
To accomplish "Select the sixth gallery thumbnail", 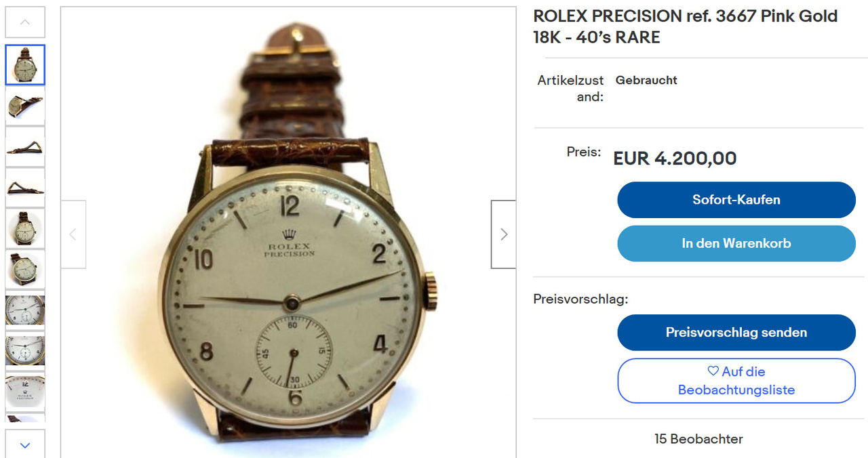I will 25,269.
